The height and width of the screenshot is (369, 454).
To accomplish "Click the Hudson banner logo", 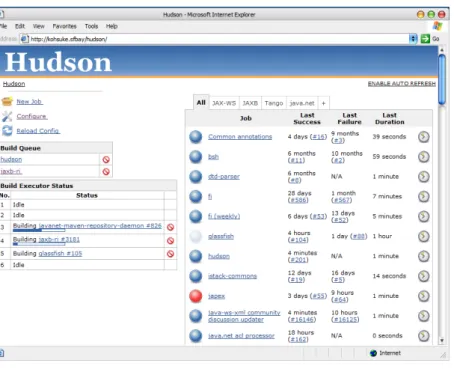I will (x=58, y=62).
